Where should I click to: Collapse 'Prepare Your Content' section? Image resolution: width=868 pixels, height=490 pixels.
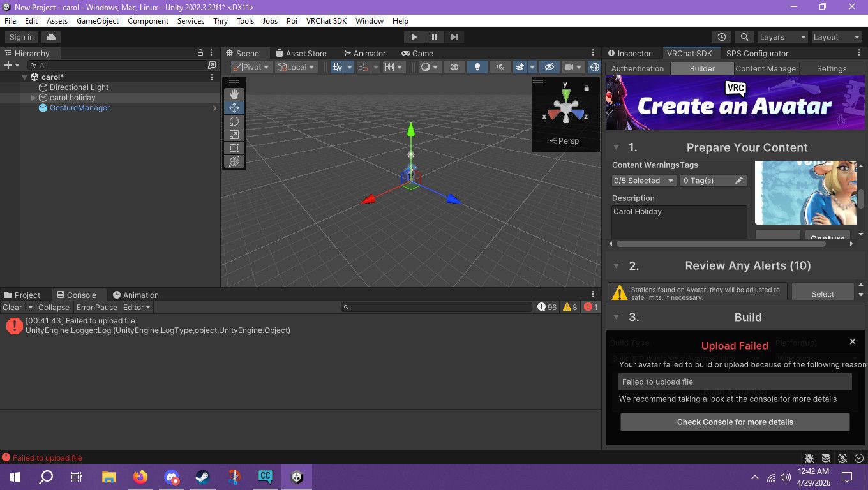(617, 147)
